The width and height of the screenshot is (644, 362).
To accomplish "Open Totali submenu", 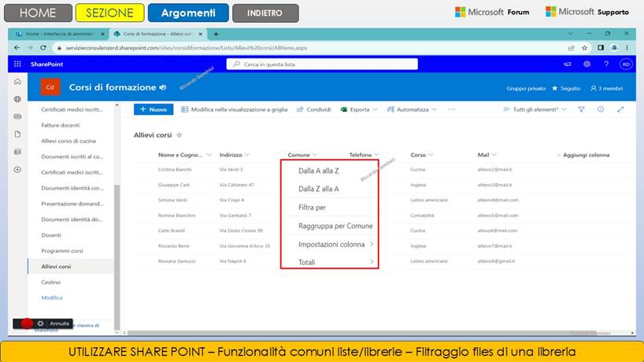I will 335,262.
